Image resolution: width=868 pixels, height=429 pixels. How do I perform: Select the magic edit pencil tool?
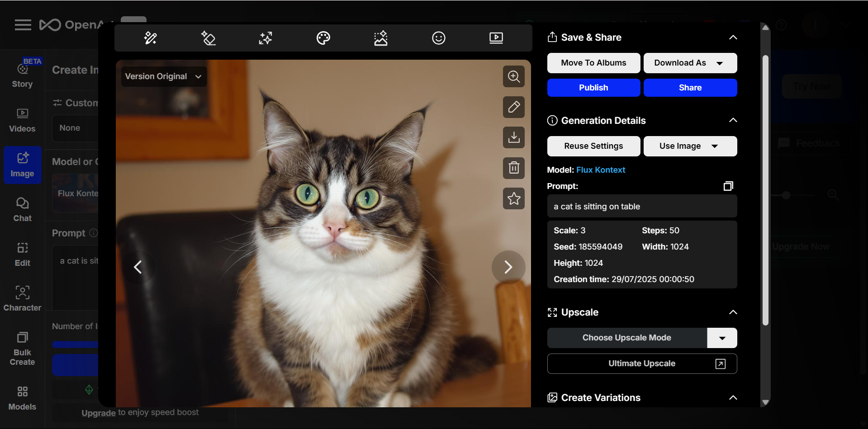(x=150, y=38)
